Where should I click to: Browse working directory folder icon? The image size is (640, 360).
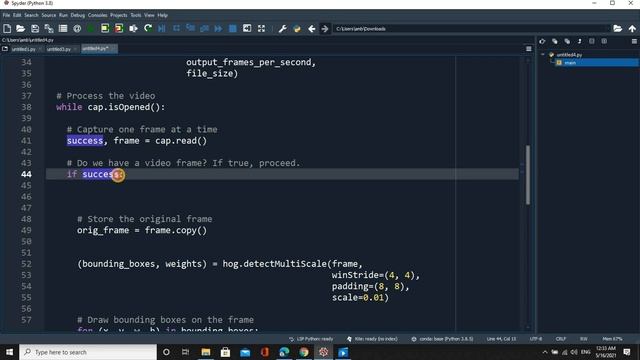pyautogui.click(x=618, y=29)
